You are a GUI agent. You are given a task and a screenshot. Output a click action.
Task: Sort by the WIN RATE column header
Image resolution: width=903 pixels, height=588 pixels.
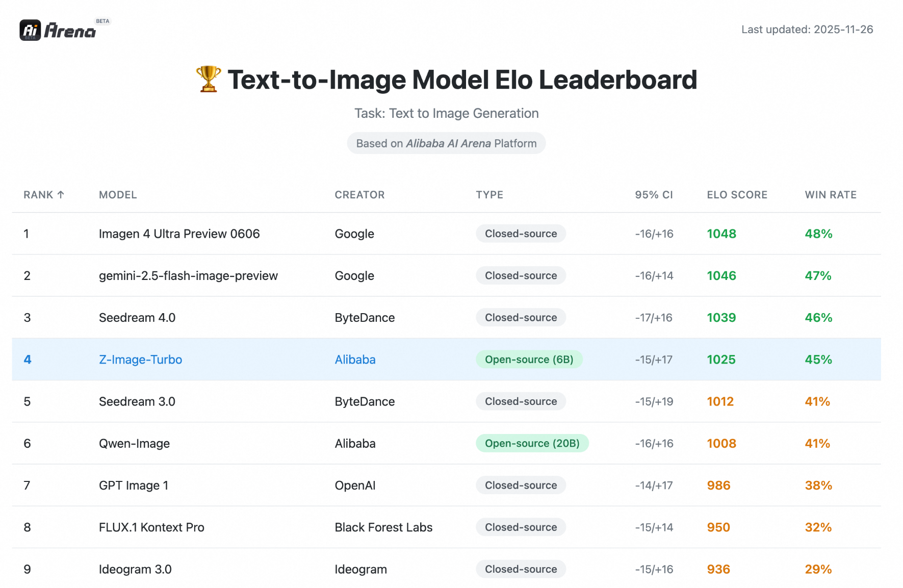[830, 194]
